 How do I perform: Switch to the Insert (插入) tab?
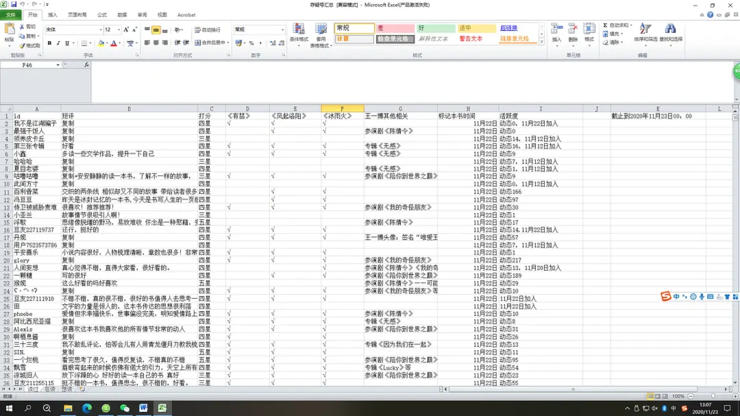tap(52, 15)
